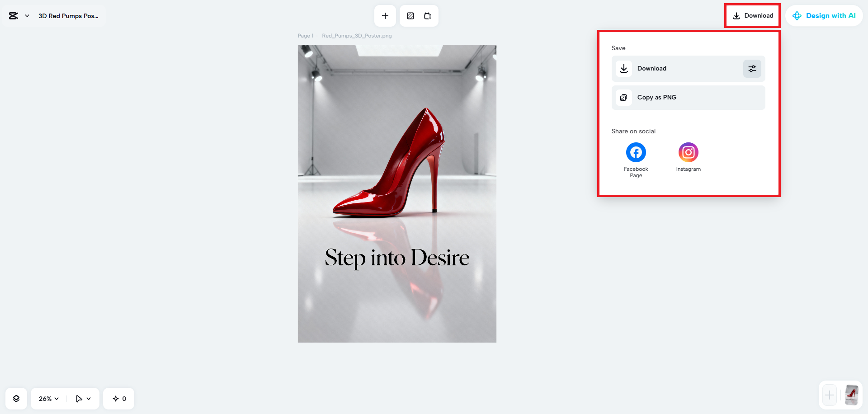This screenshot has width=868, height=414.
Task: Open download settings sliders icon
Action: click(x=752, y=69)
